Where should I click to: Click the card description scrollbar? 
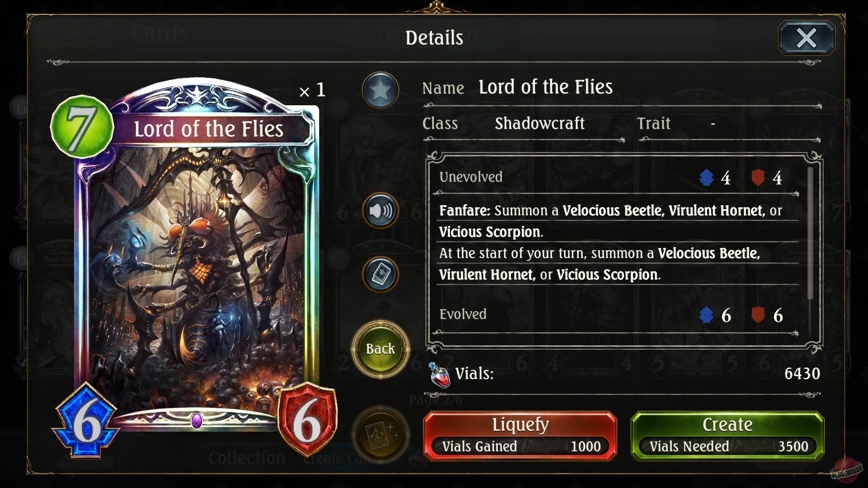pyautogui.click(x=810, y=233)
